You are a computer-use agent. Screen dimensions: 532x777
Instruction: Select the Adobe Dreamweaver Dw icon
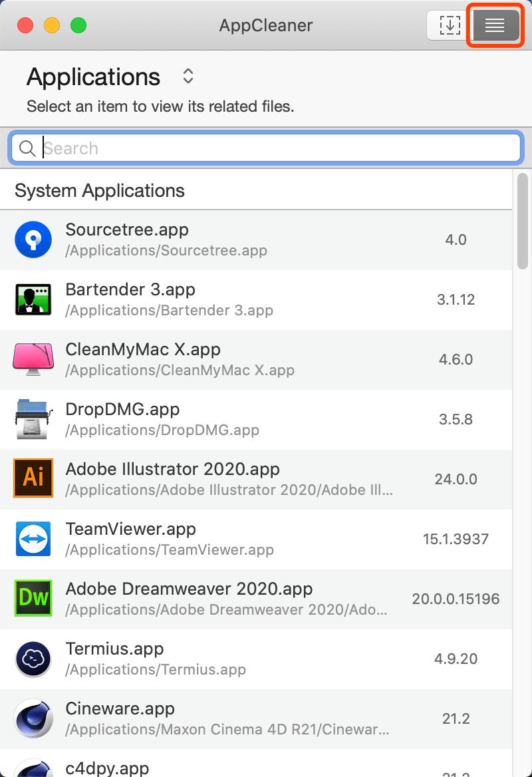coord(33,599)
